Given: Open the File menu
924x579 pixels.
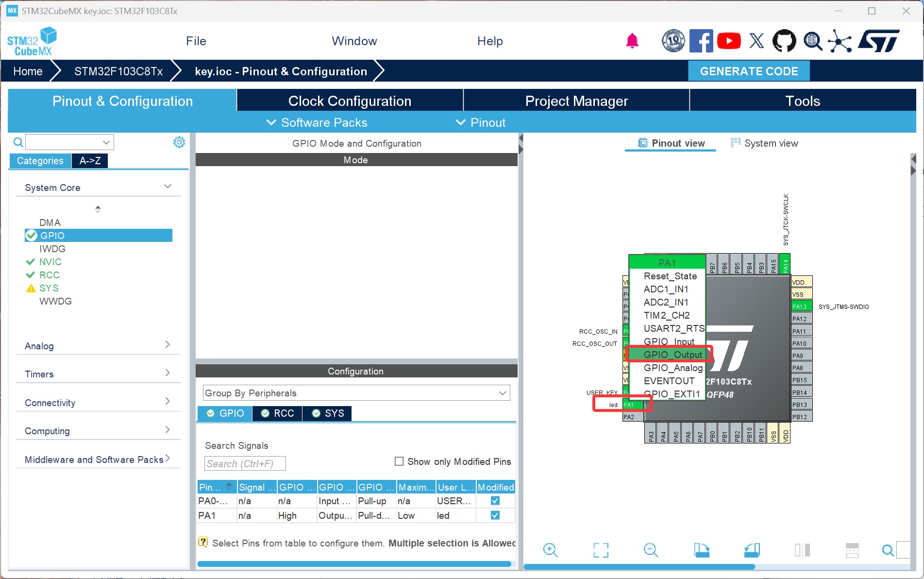Looking at the screenshot, I should coord(196,41).
